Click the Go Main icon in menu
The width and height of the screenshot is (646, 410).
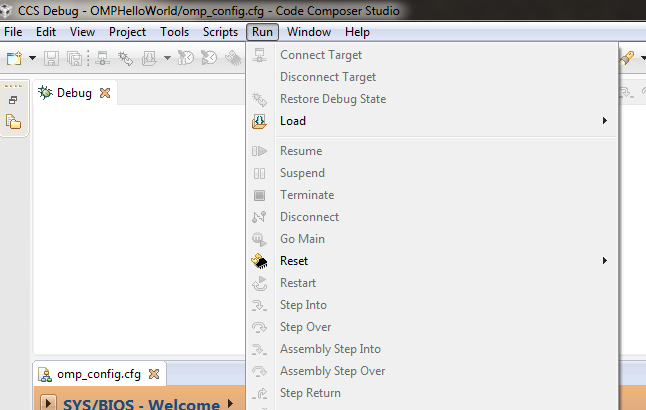[x=259, y=239]
